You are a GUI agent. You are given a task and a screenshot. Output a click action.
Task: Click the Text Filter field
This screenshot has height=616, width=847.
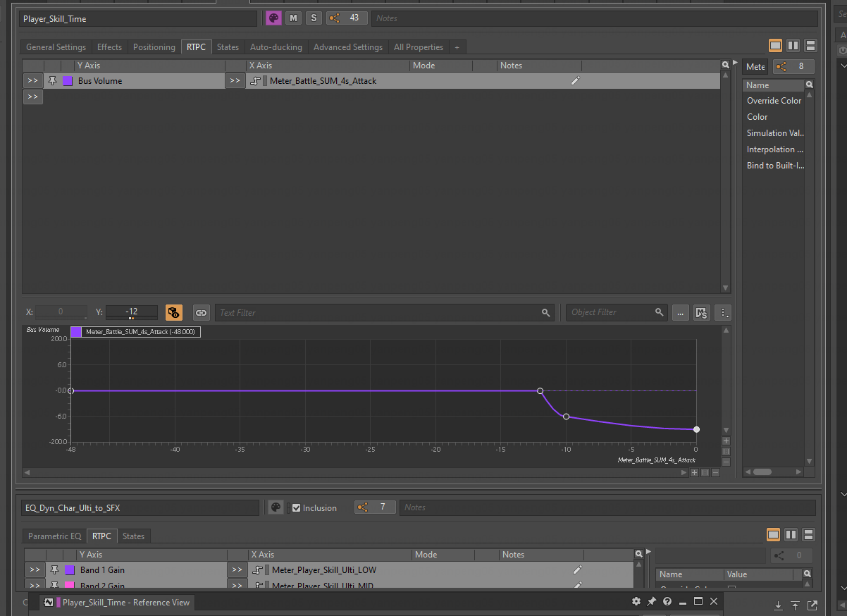(385, 312)
